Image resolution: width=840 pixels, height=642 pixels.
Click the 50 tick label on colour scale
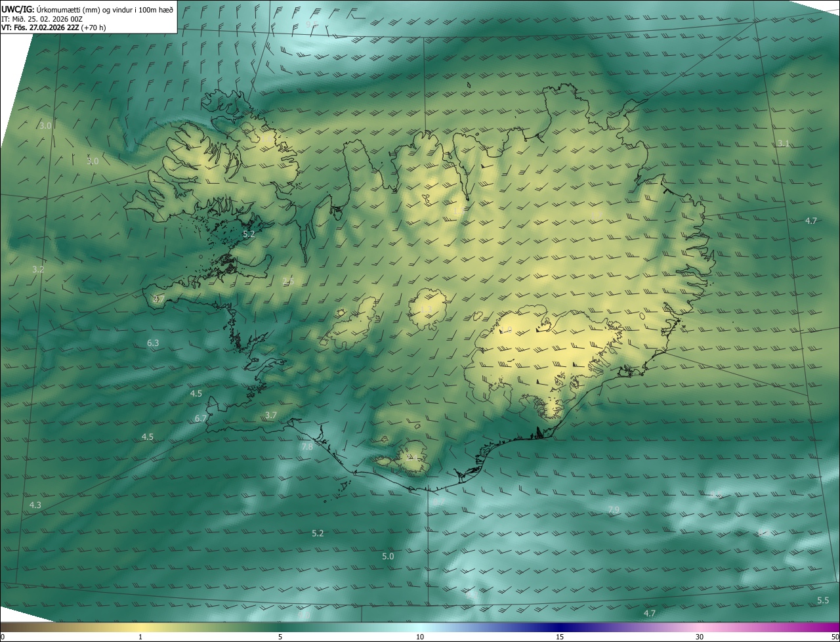click(835, 637)
